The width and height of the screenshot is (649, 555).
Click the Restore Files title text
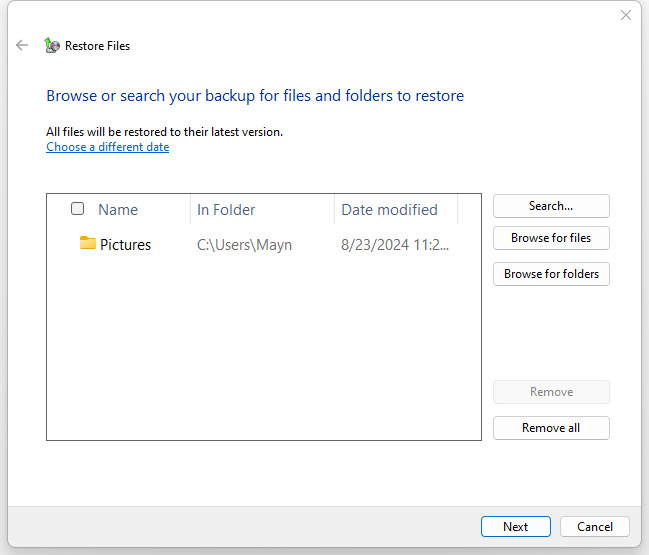97,46
